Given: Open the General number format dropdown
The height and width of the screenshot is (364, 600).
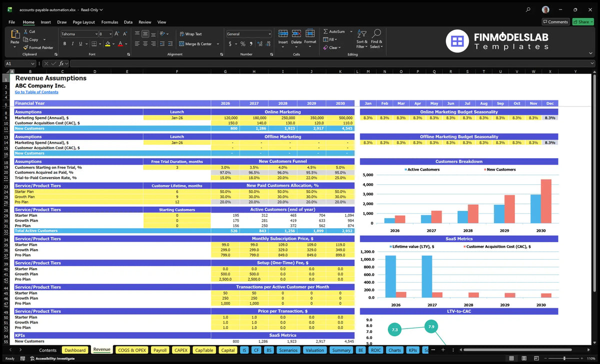Looking at the screenshot, I should click(x=269, y=34).
